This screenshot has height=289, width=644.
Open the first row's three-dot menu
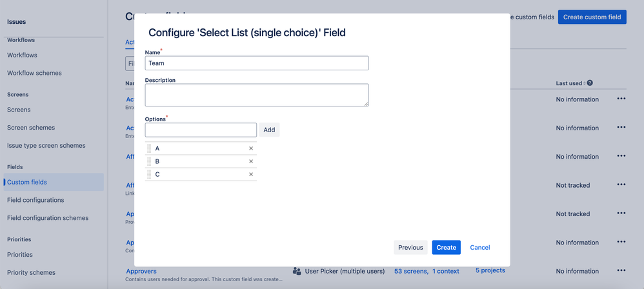[621, 99]
